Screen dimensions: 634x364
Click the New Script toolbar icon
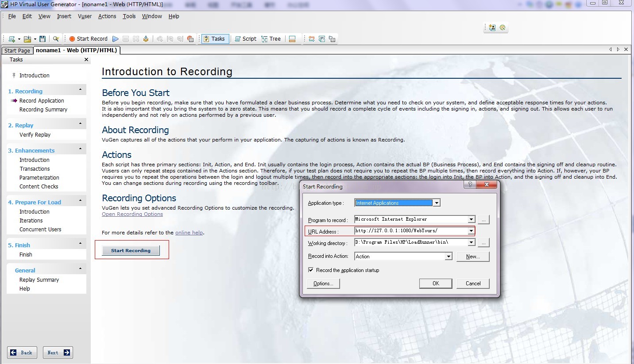[x=12, y=39]
